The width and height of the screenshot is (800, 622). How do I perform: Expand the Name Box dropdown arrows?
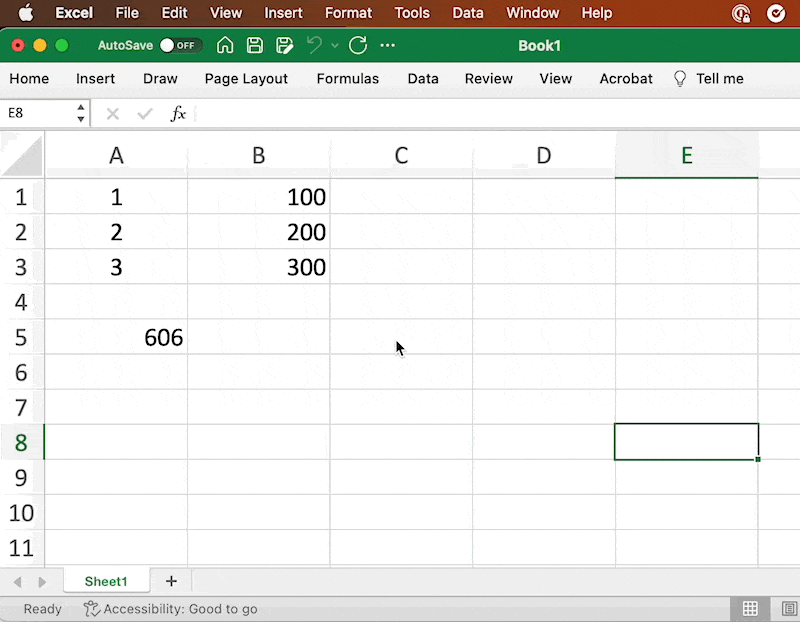81,113
